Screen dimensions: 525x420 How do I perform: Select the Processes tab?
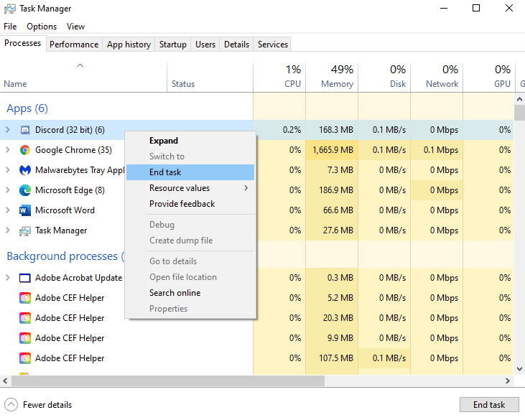point(23,44)
